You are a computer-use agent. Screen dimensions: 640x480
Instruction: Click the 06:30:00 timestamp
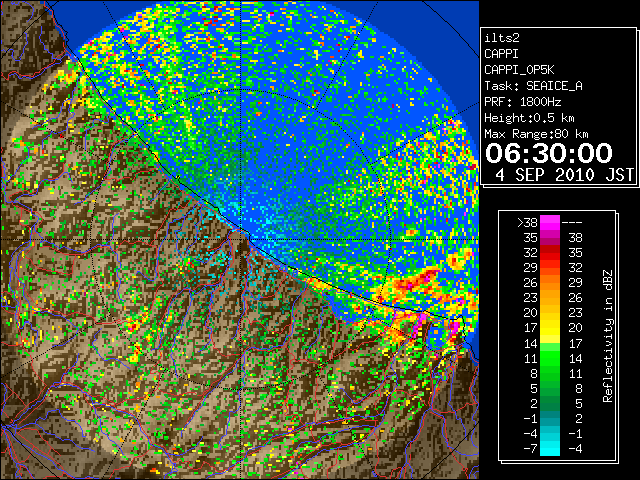[549, 153]
